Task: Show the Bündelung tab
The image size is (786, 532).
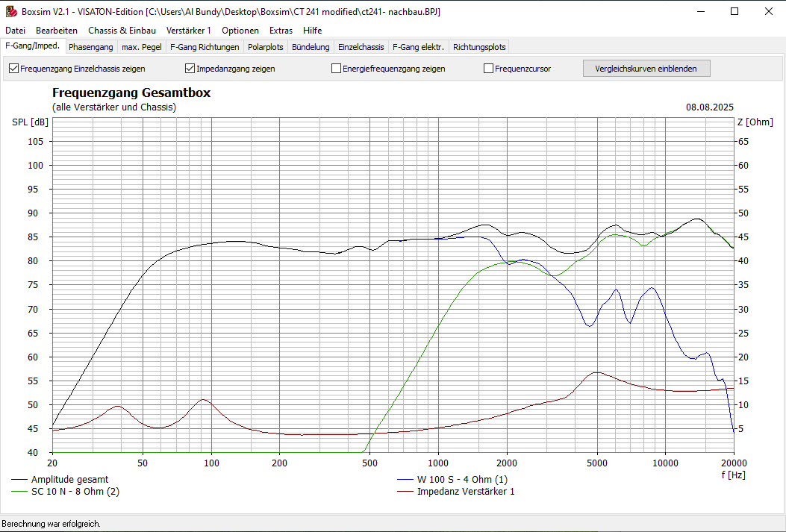Action: click(311, 47)
